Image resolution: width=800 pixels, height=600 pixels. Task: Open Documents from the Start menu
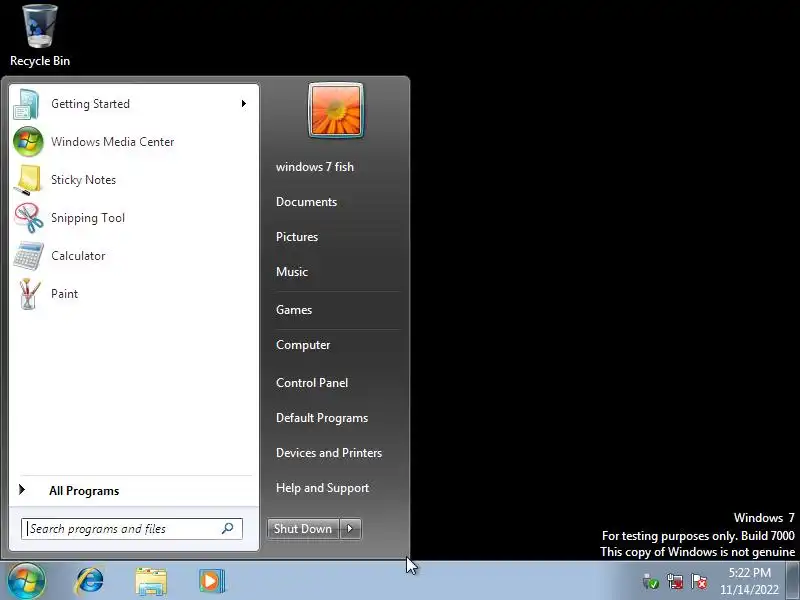[x=307, y=202]
